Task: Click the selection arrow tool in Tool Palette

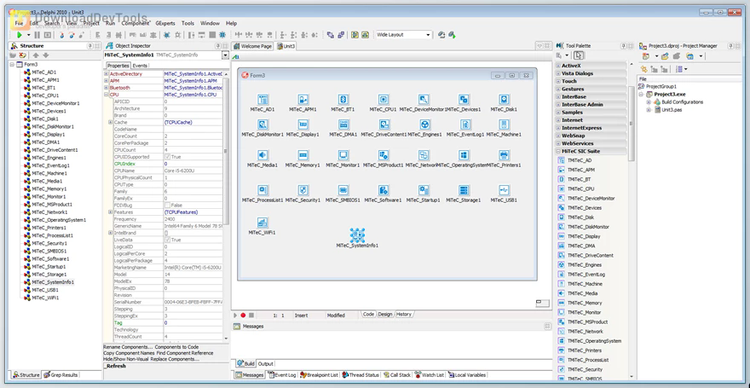Action: point(578,55)
